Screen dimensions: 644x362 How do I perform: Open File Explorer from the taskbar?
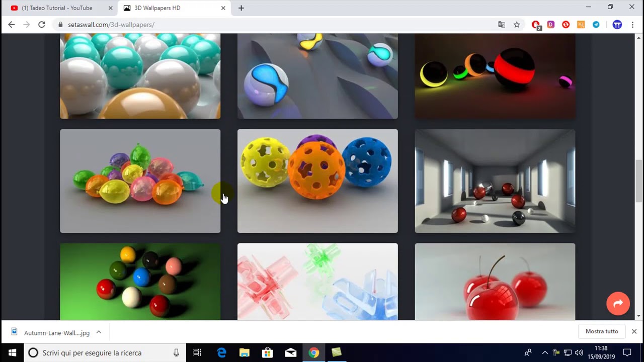(245, 352)
